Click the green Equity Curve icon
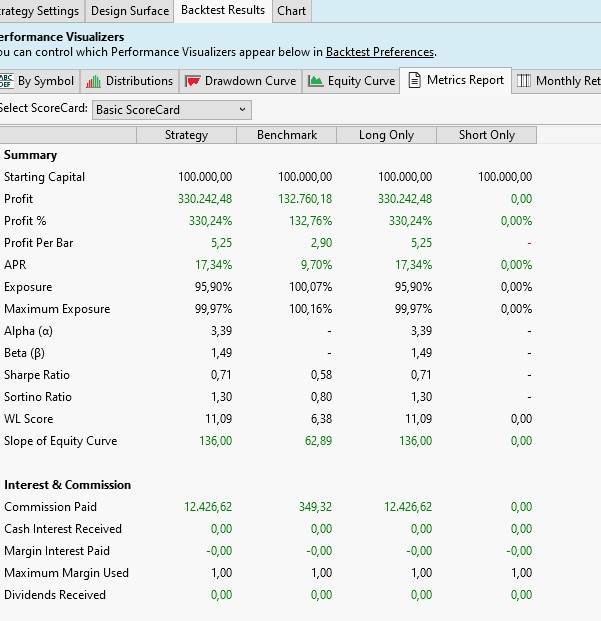601x621 pixels. (315, 81)
